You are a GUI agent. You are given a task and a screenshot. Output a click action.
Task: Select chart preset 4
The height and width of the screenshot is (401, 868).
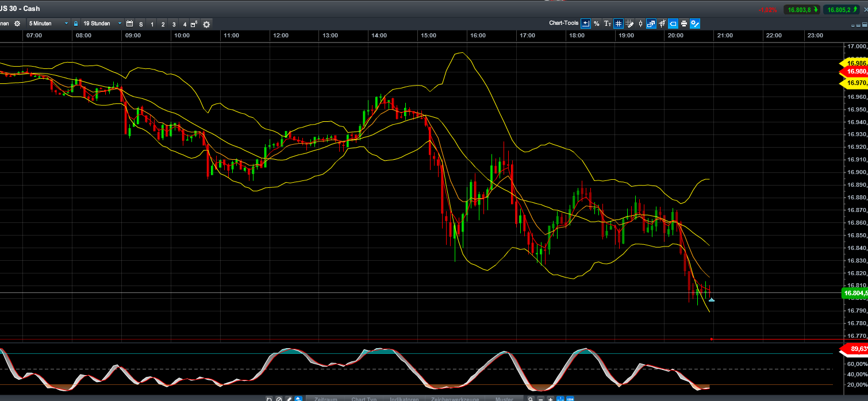(x=185, y=24)
